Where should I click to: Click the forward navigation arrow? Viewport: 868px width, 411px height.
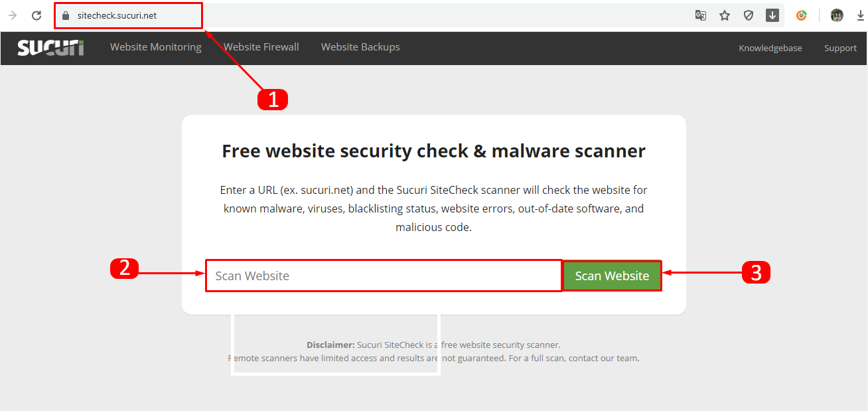[x=13, y=15]
